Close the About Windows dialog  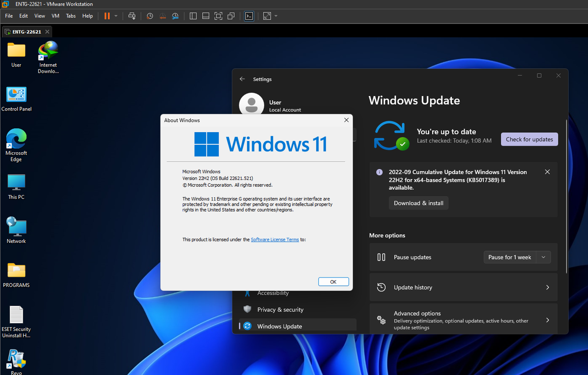click(346, 120)
